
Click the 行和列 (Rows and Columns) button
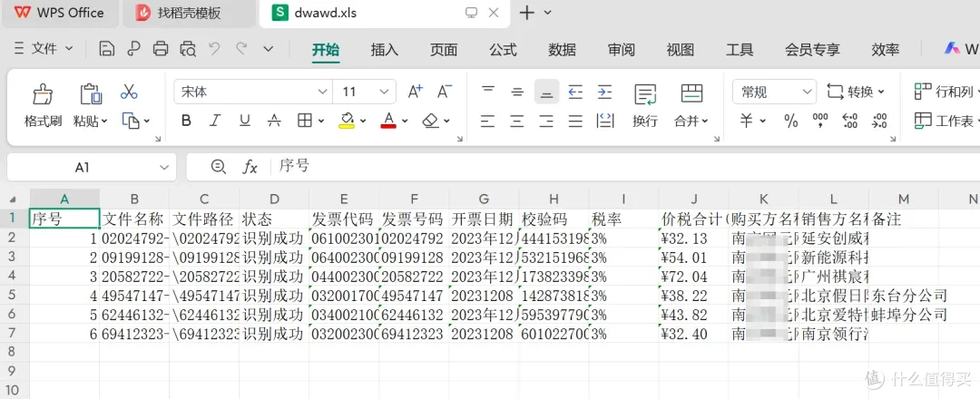coord(946,92)
